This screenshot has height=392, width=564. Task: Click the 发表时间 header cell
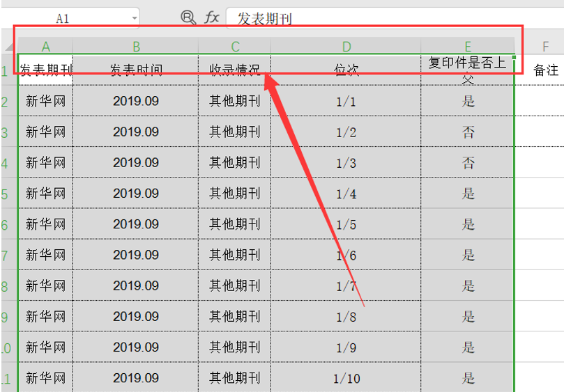[136, 70]
